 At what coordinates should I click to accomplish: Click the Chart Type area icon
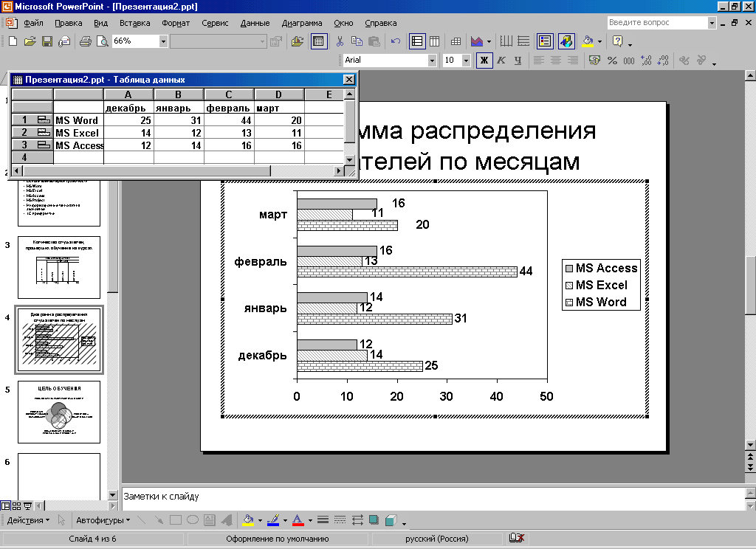pyautogui.click(x=477, y=41)
